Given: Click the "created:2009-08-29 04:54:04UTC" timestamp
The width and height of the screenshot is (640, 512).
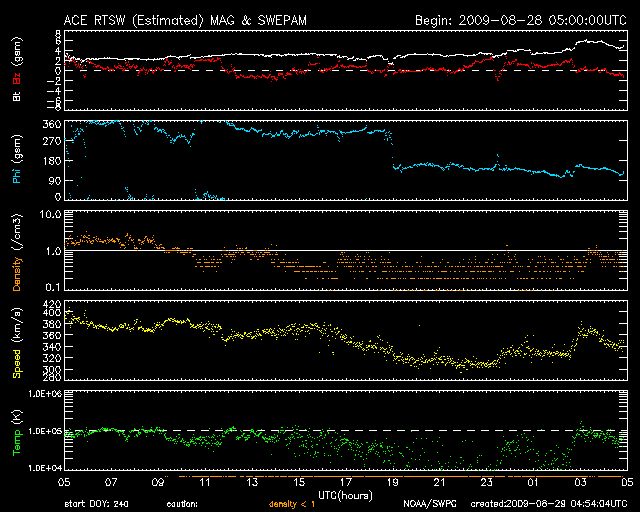Looking at the screenshot, I should pos(549,504).
